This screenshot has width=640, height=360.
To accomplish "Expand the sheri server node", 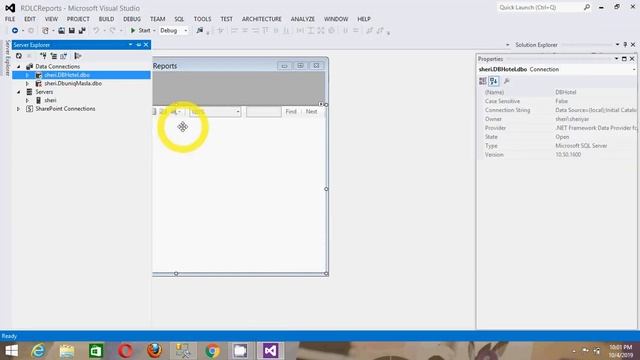I will [27, 100].
